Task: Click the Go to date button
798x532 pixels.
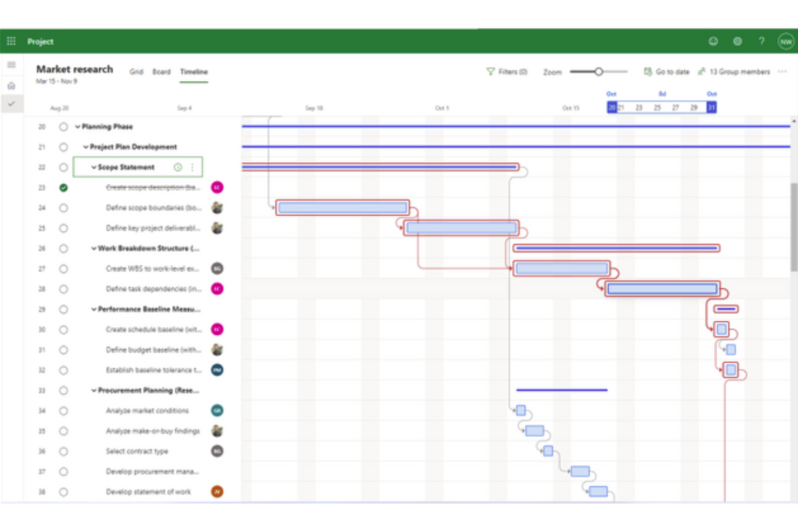Action: [x=666, y=72]
